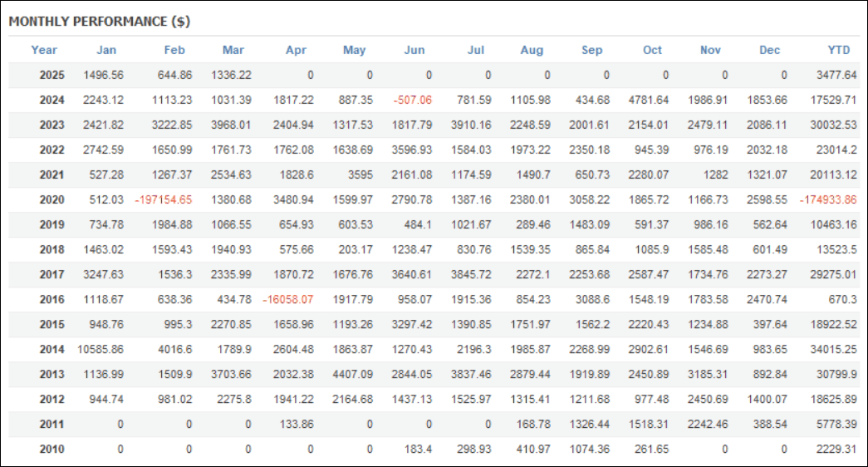Select the 4781.64 October 2024 cell
The image size is (868, 467).
point(648,100)
